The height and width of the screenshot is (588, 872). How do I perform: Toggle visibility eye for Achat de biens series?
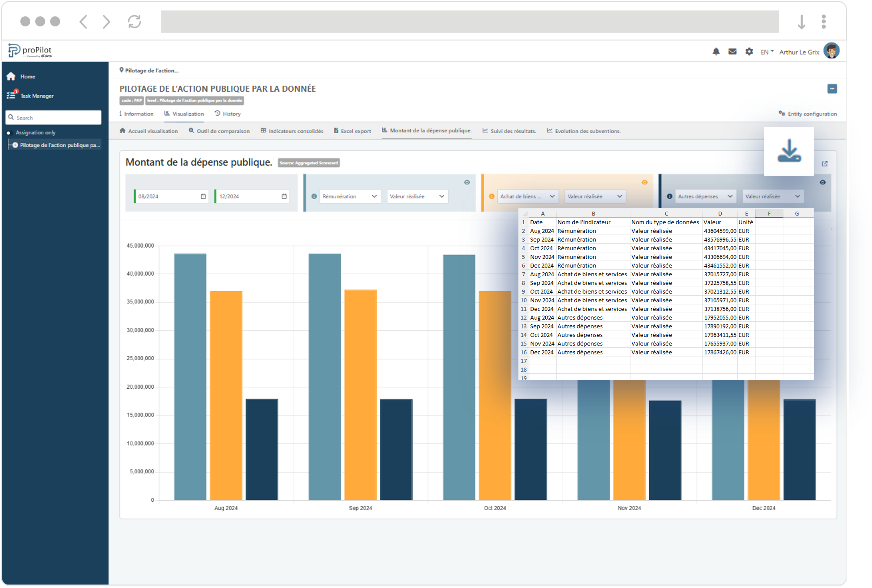click(x=644, y=182)
